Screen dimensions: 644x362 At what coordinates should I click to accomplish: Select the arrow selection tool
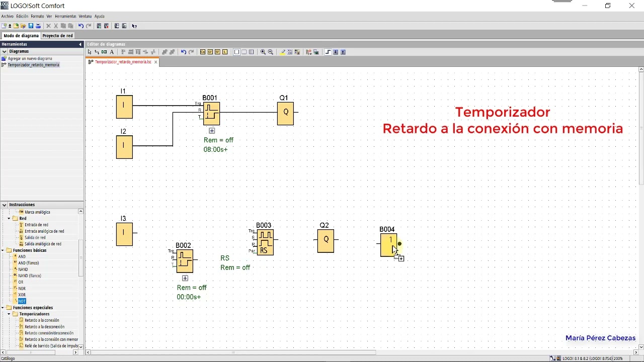[90, 52]
